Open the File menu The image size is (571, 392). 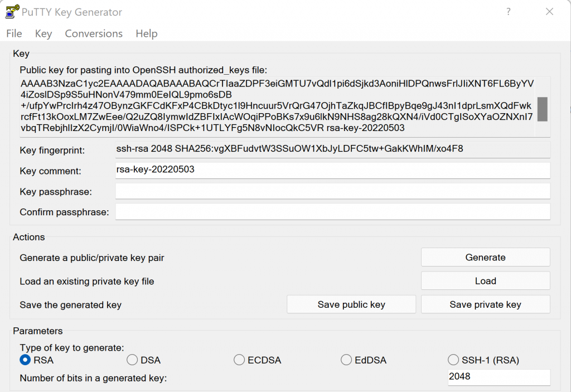14,33
